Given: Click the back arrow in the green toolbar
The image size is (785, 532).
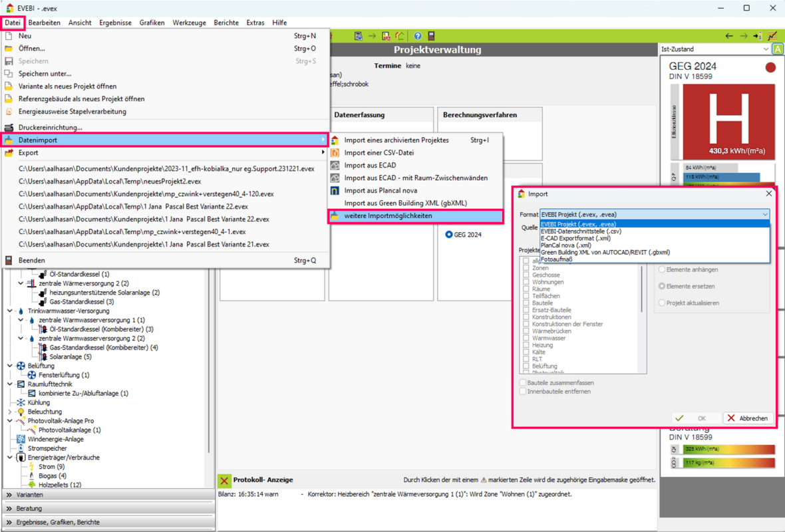Looking at the screenshot, I should [x=729, y=36].
